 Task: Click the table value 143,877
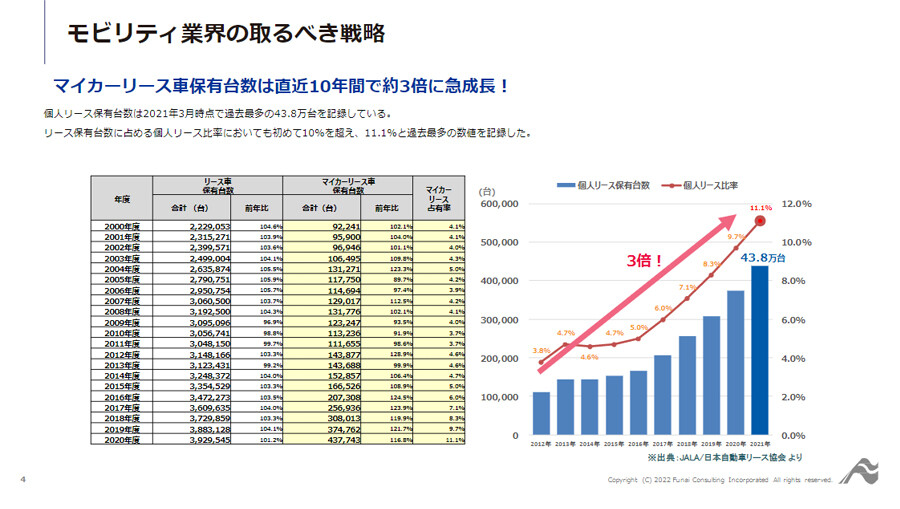[344, 355]
